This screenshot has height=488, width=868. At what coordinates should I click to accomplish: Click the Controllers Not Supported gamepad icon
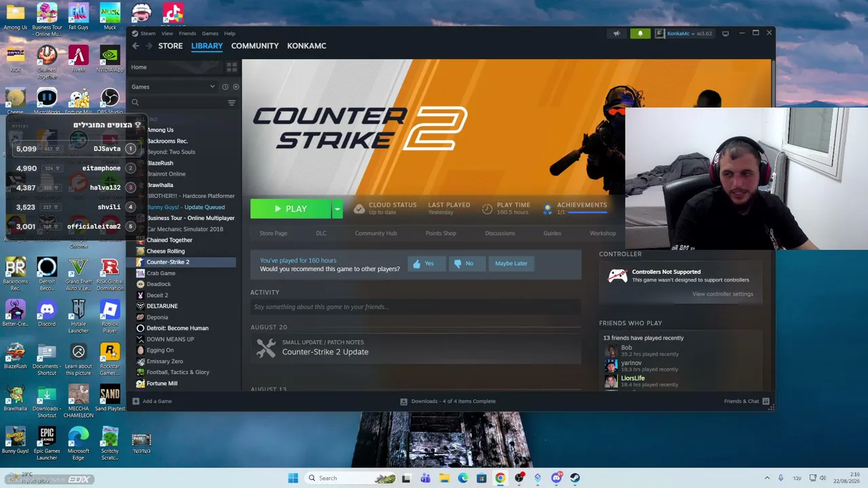coord(617,276)
